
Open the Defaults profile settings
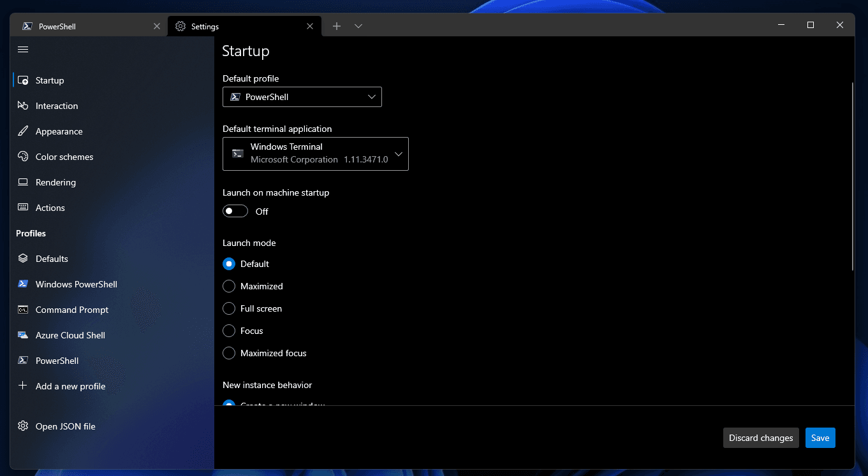(x=113, y=259)
